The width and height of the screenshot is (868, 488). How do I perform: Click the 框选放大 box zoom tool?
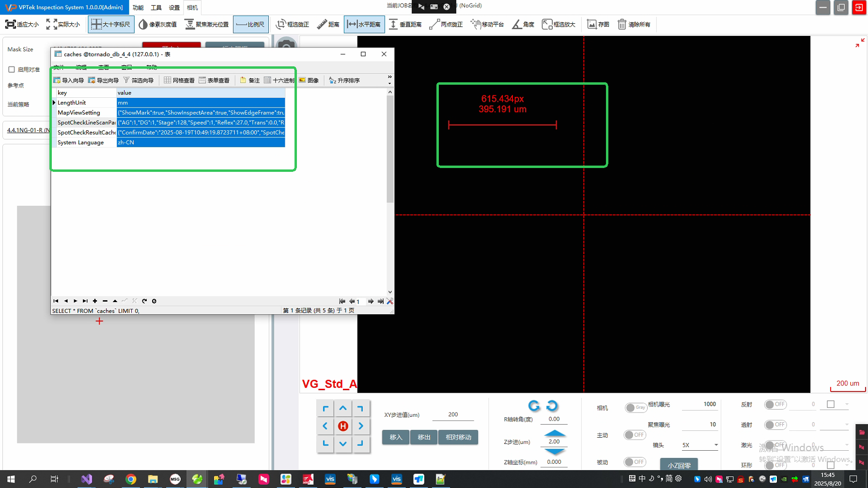[x=558, y=24]
